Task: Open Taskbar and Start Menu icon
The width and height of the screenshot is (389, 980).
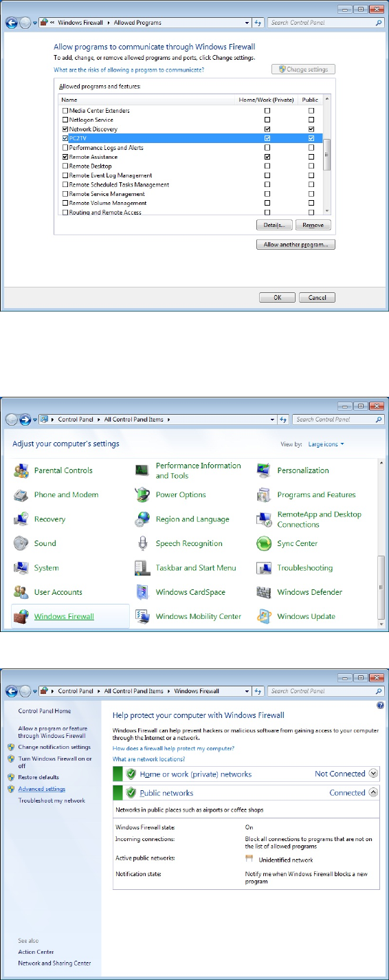Action: (x=143, y=568)
